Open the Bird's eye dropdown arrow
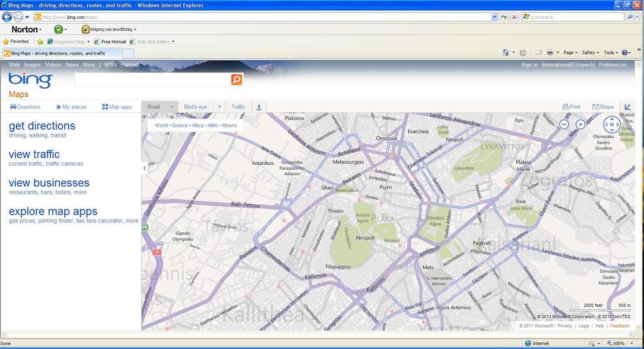The width and height of the screenshot is (644, 349). tap(219, 107)
